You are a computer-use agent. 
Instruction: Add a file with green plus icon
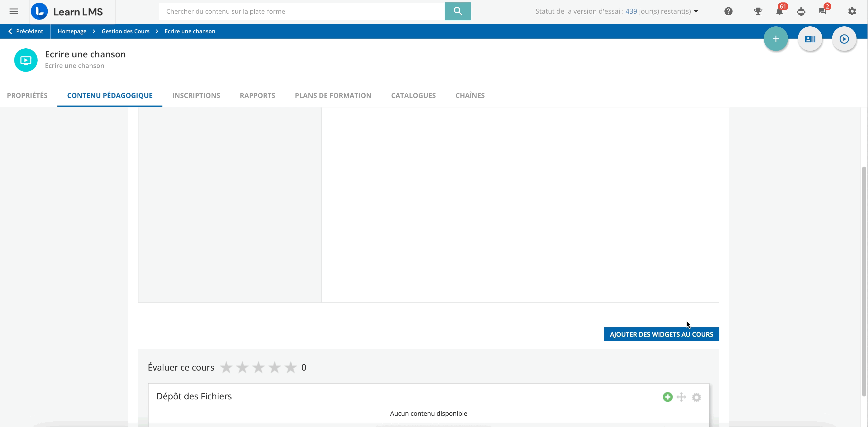pyautogui.click(x=667, y=397)
